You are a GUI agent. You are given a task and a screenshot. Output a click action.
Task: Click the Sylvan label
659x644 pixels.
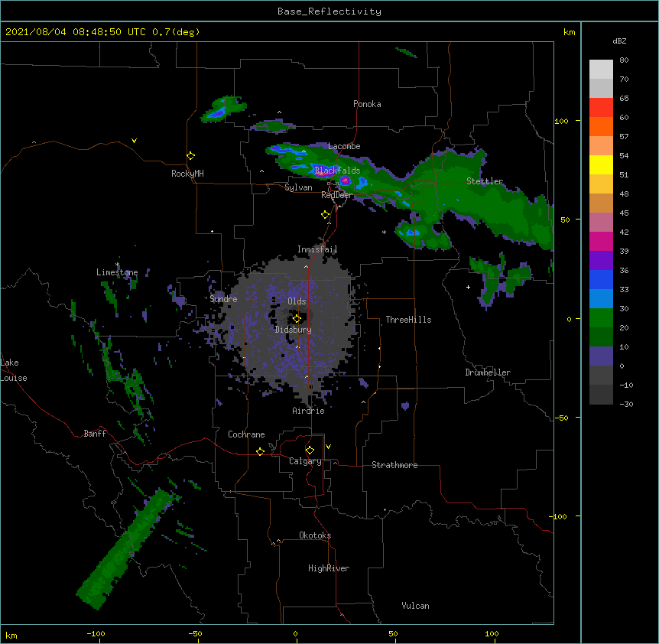(x=298, y=187)
